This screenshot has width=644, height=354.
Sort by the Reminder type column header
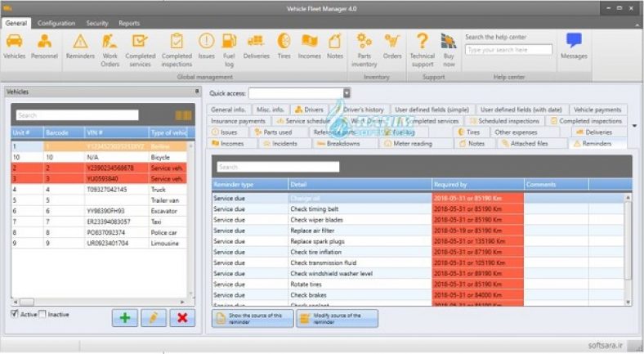click(x=250, y=185)
